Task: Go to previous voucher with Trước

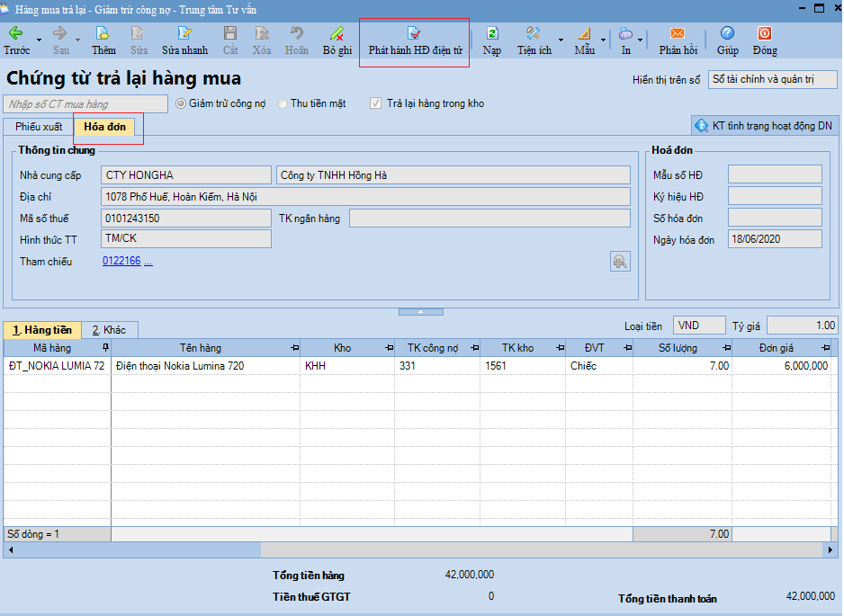Action: pos(16,40)
